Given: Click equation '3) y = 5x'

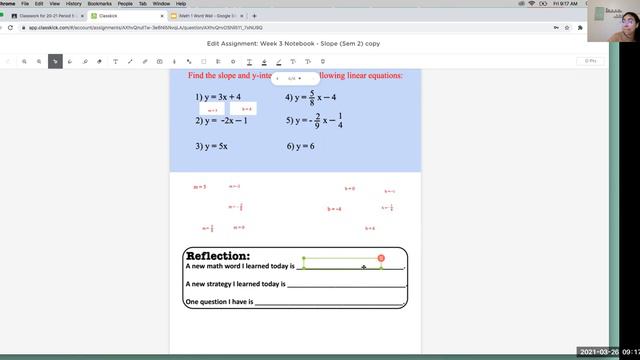Looking at the screenshot, I should pos(211,146).
